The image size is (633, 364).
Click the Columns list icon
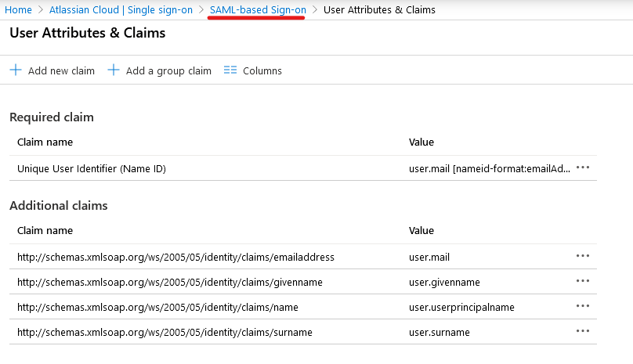[230, 70]
